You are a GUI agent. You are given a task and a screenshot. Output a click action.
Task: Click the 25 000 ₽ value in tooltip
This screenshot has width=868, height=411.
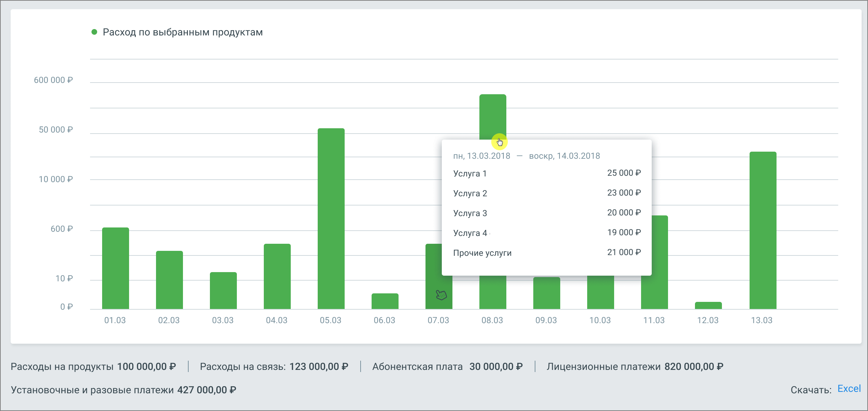coord(624,173)
